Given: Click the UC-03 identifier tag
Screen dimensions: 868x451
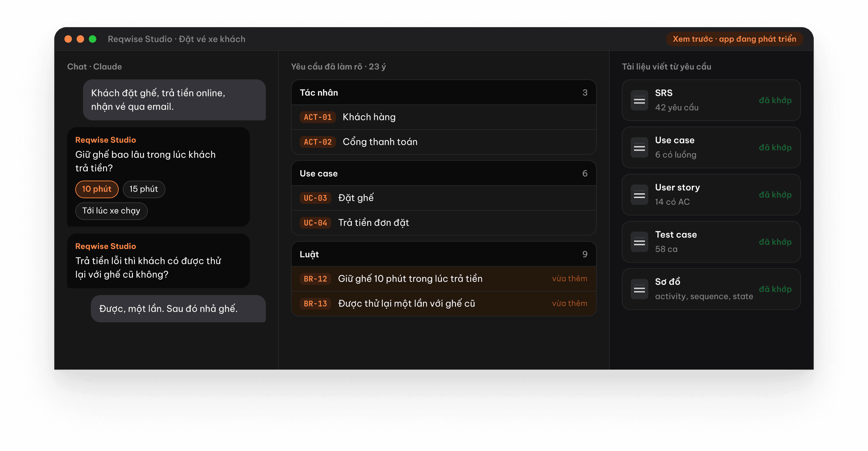Looking at the screenshot, I should (x=315, y=198).
